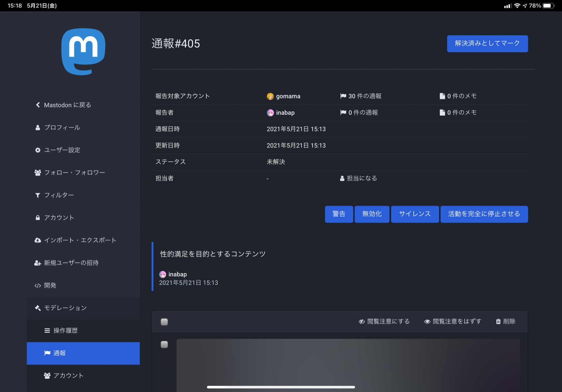This screenshot has width=562, height=392.
Task: Open 開発 sidebar item
Action: pos(45,285)
